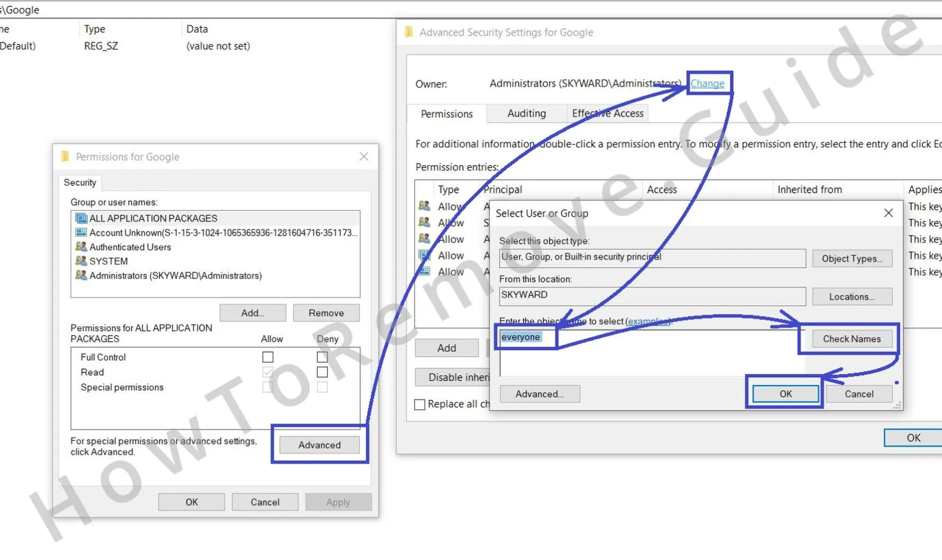942x560 pixels.
Task: Click the Data column header in registry pane
Action: [197, 29]
